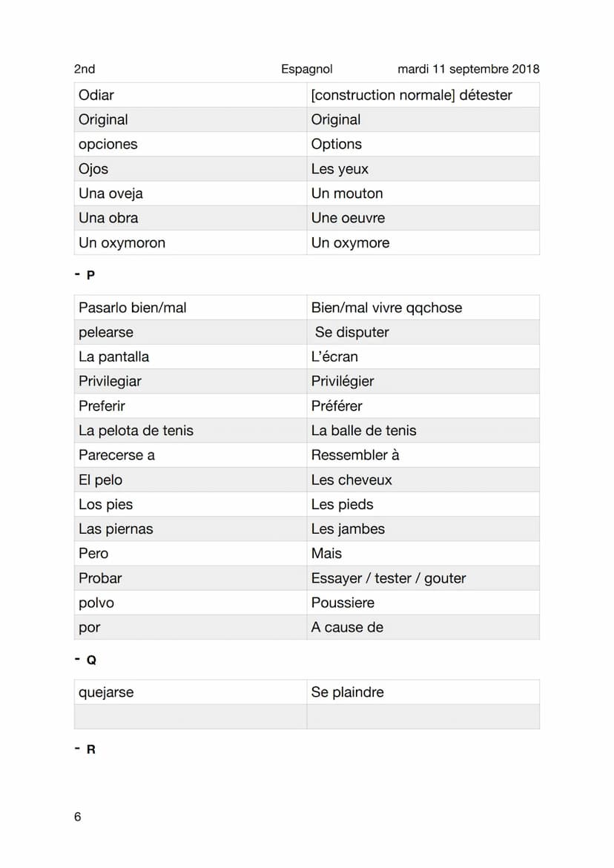Image resolution: width=614 pixels, height=868 pixels.
Task: Select the 'Pasarlo bien/mal' cell
Action: [x=191, y=307]
